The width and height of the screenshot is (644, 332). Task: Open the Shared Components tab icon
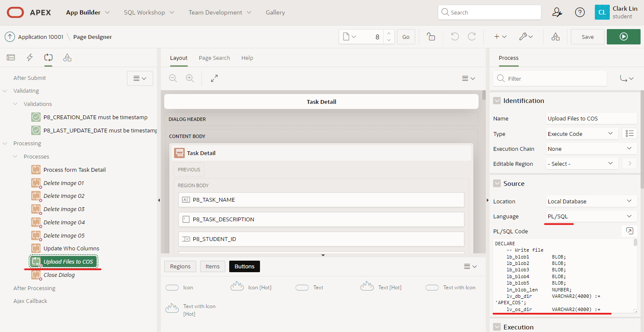67,58
